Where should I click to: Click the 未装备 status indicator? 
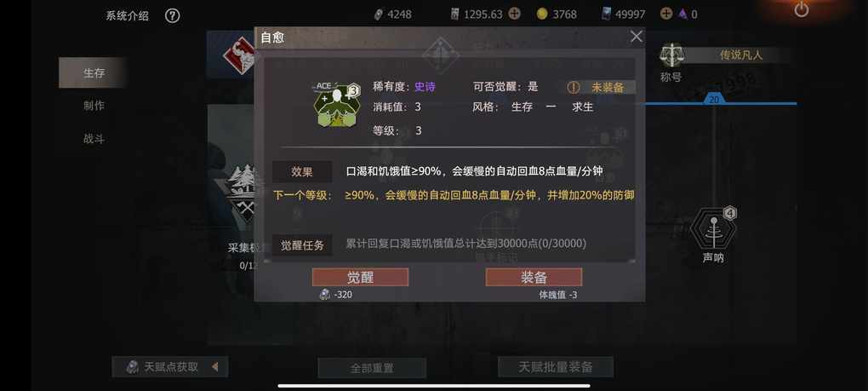point(601,87)
